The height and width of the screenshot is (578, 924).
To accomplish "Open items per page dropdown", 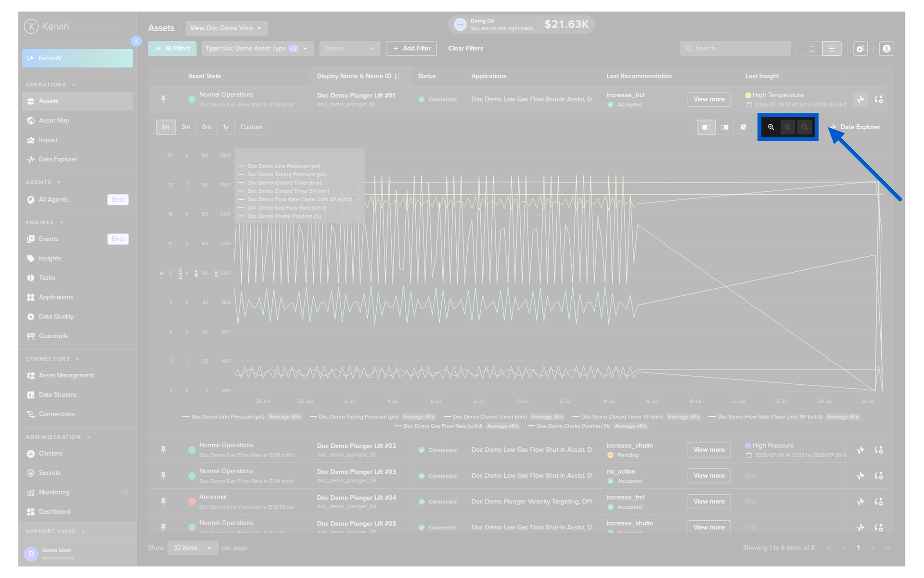I will 192,548.
